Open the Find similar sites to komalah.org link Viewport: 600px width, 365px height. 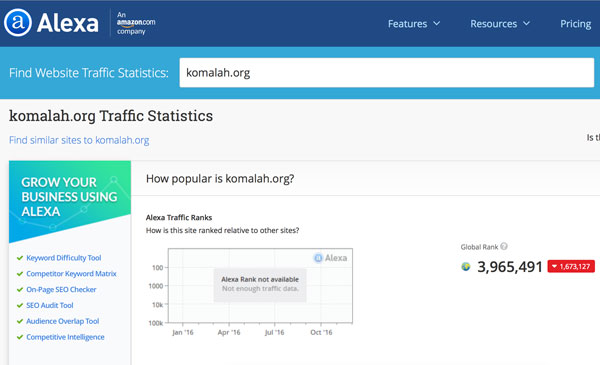point(79,140)
